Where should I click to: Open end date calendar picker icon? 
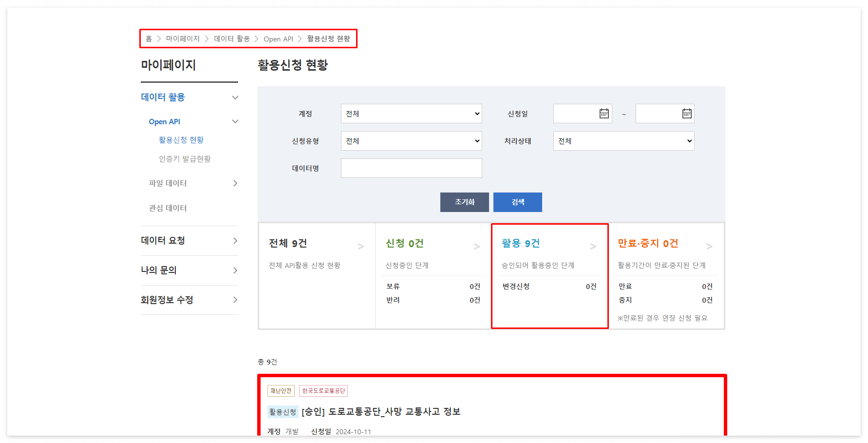[687, 114]
